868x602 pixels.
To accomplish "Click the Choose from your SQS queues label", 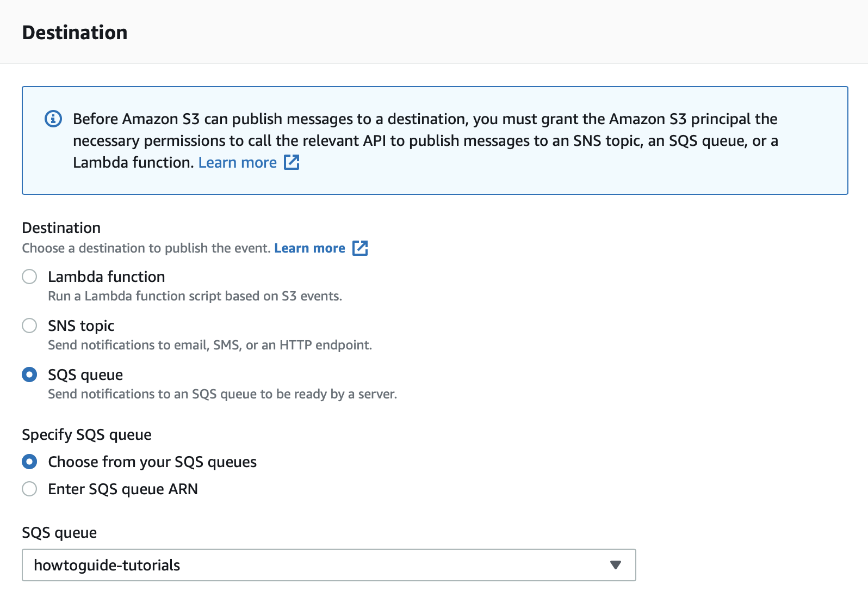I will (152, 462).
